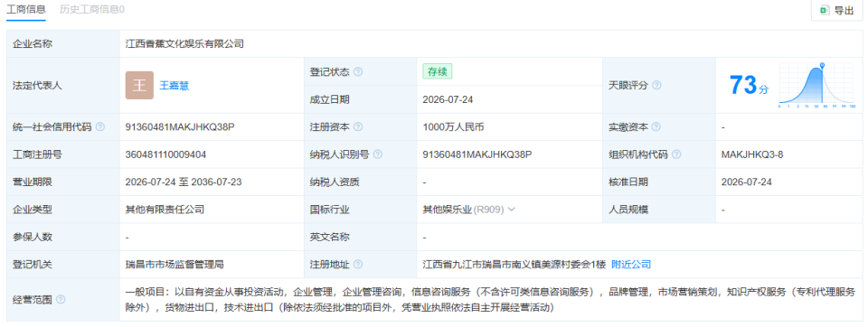Click help icon next to 统一社会信用代码
The image size is (868, 327).
pos(100,126)
